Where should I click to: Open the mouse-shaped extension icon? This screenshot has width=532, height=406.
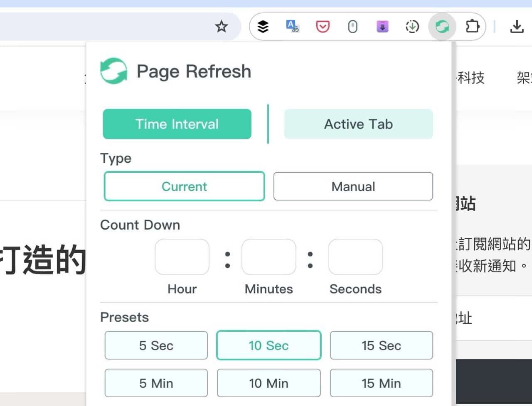[x=352, y=26]
